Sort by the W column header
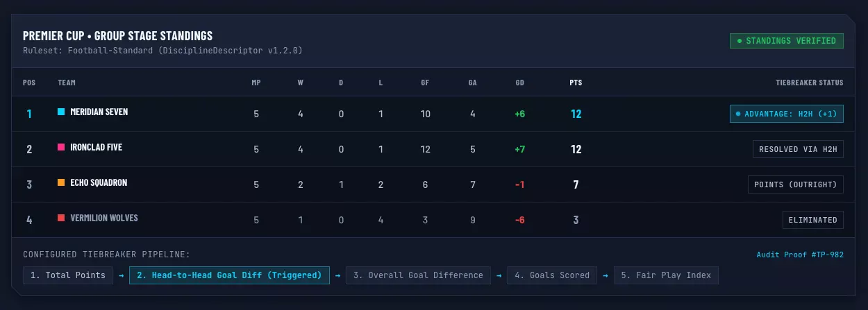This screenshot has height=310, width=868. coord(301,83)
